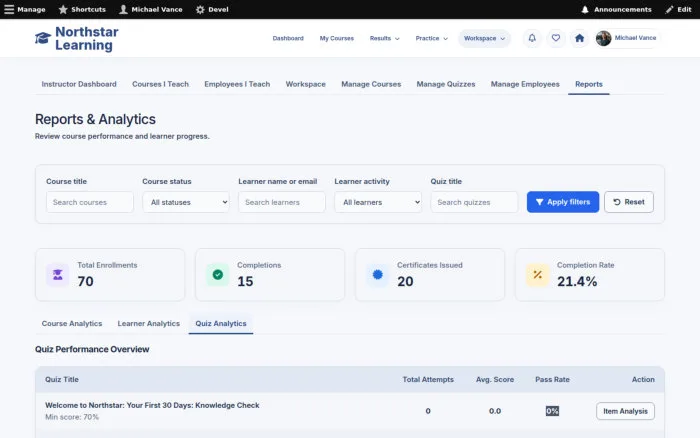Switch to Manage Employees tab
Viewport: 700px width, 438px height.
[x=525, y=84]
